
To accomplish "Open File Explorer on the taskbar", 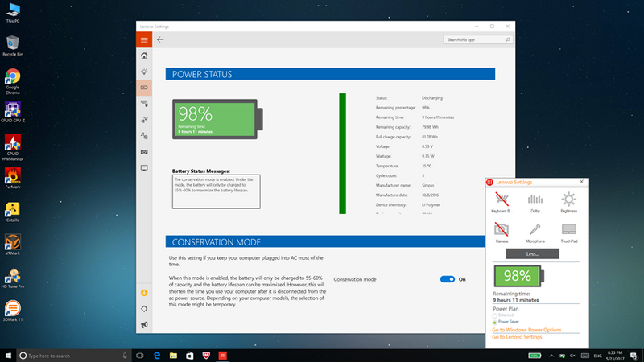I will (173, 356).
